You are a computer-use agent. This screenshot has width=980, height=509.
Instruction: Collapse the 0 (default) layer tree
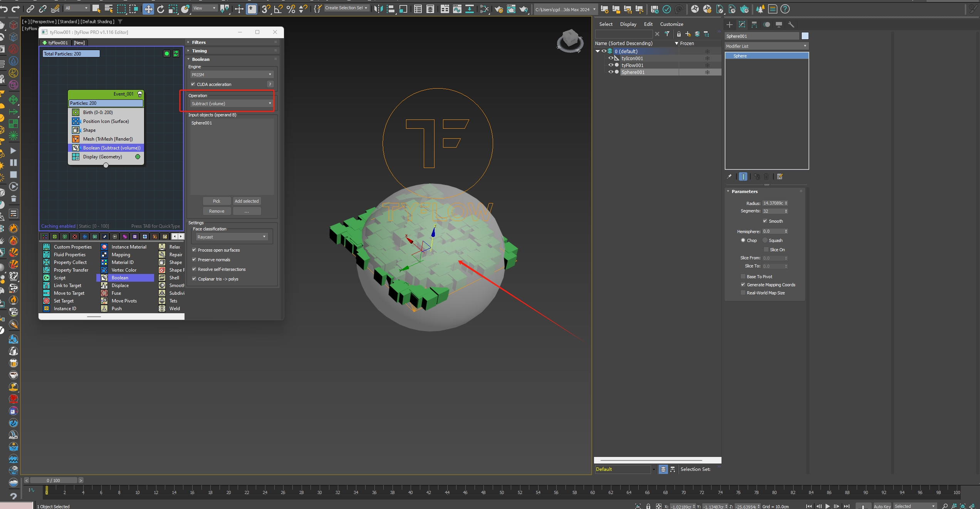597,51
